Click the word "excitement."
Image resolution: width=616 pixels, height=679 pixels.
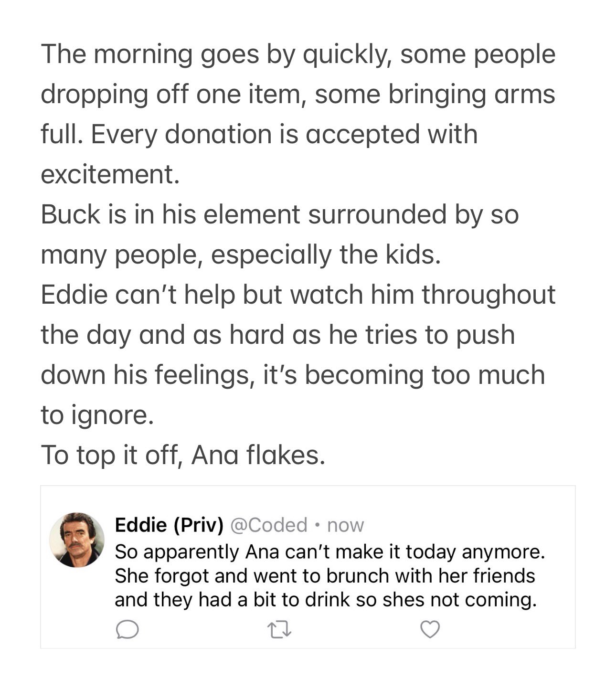click(110, 175)
